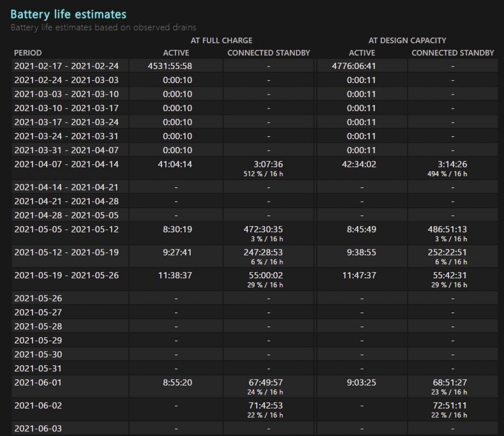Click the AT FULL CHARGE column header

(x=221, y=40)
